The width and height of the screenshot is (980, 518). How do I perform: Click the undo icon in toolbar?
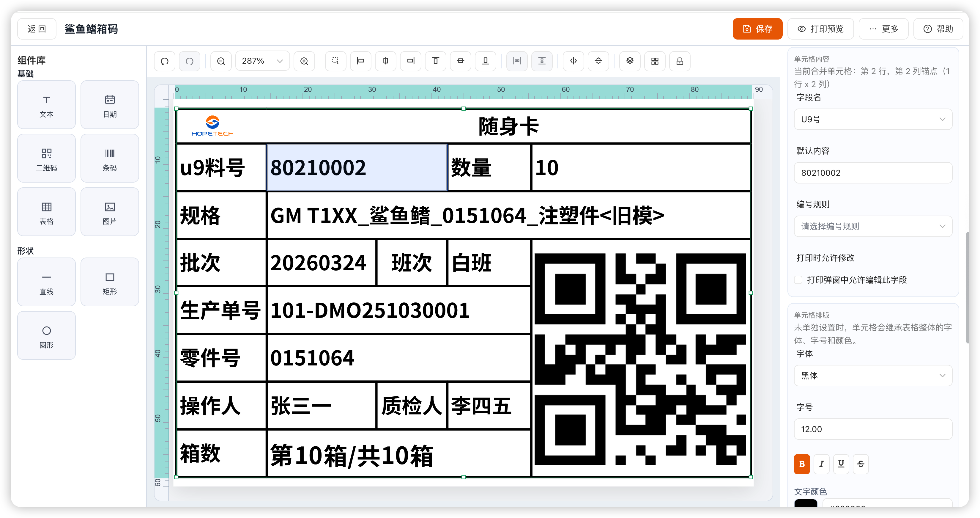(164, 61)
